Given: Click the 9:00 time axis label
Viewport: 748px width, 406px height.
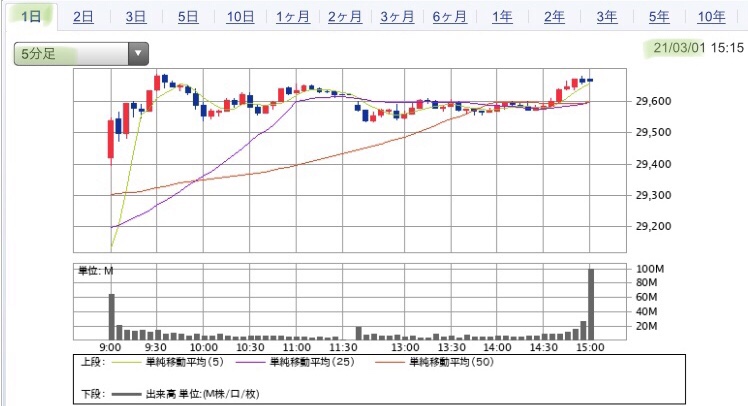Looking at the screenshot, I should 110,347.
